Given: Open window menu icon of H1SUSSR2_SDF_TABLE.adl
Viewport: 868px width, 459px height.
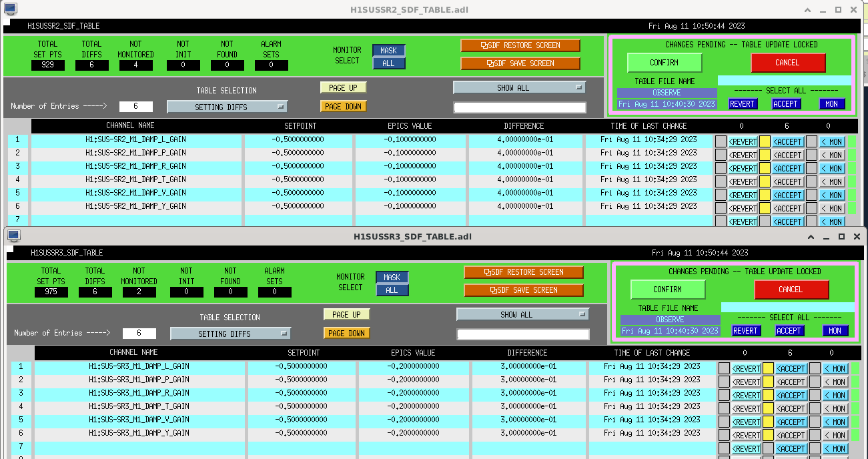Looking at the screenshot, I should coord(10,9).
